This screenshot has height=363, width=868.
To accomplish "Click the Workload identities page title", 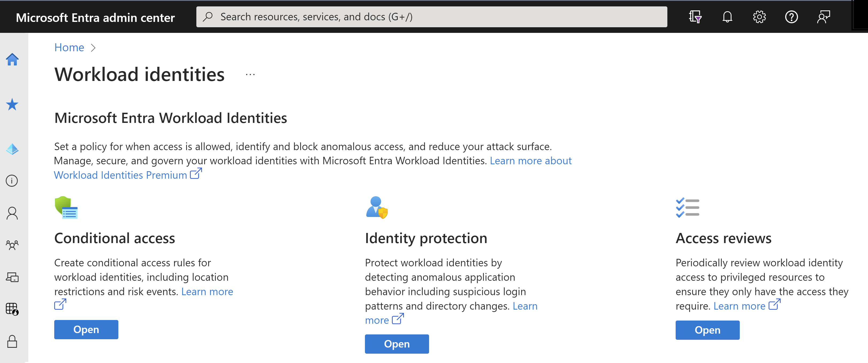I will pyautogui.click(x=139, y=75).
